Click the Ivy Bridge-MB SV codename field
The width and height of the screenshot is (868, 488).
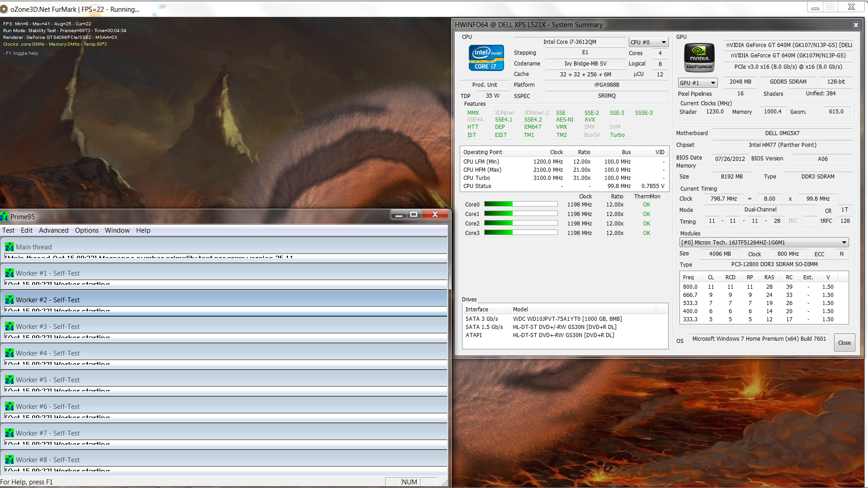585,64
